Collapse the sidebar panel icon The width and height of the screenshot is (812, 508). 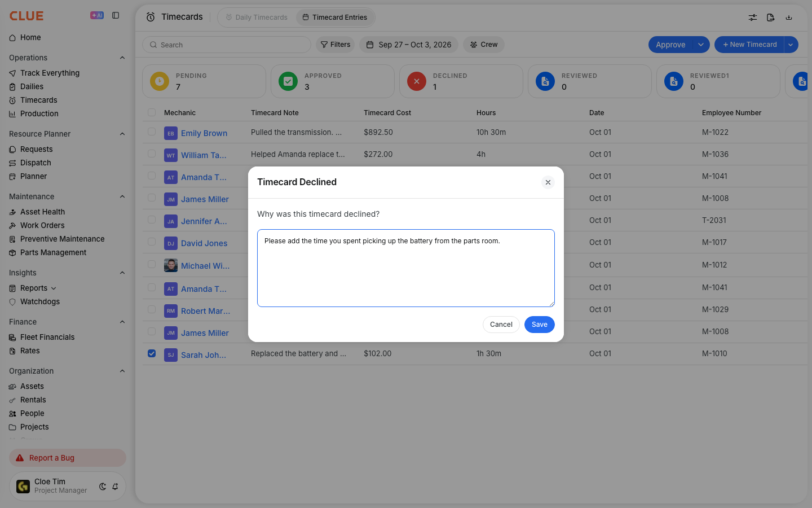click(x=116, y=15)
